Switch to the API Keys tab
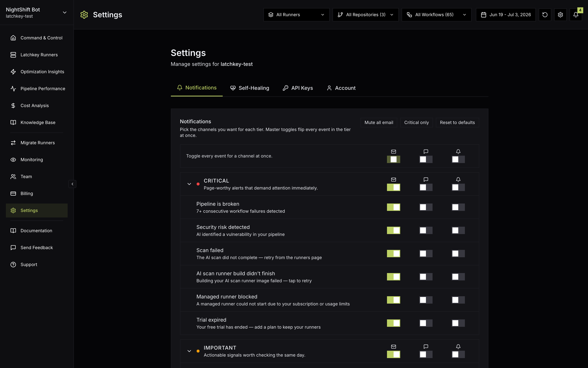This screenshot has height=368, width=588. [298, 88]
